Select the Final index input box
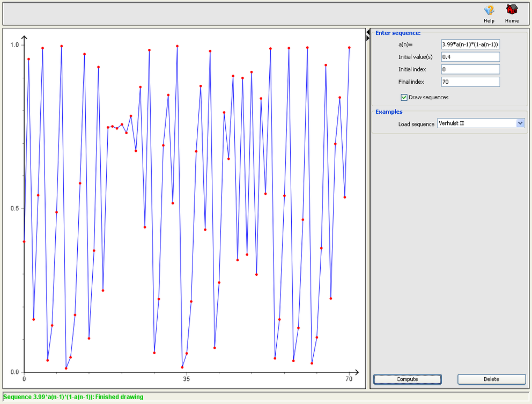The image size is (532, 404). click(470, 82)
